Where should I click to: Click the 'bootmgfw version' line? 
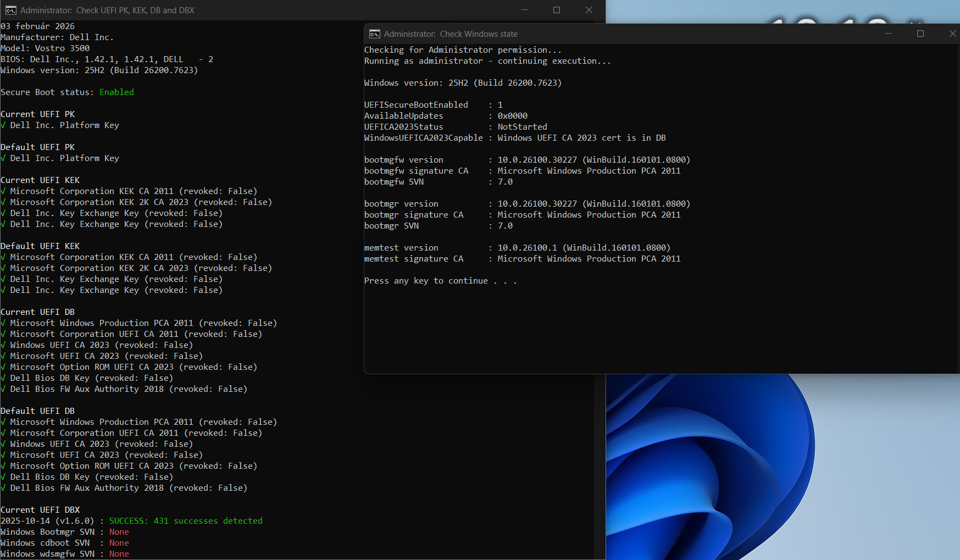click(528, 160)
